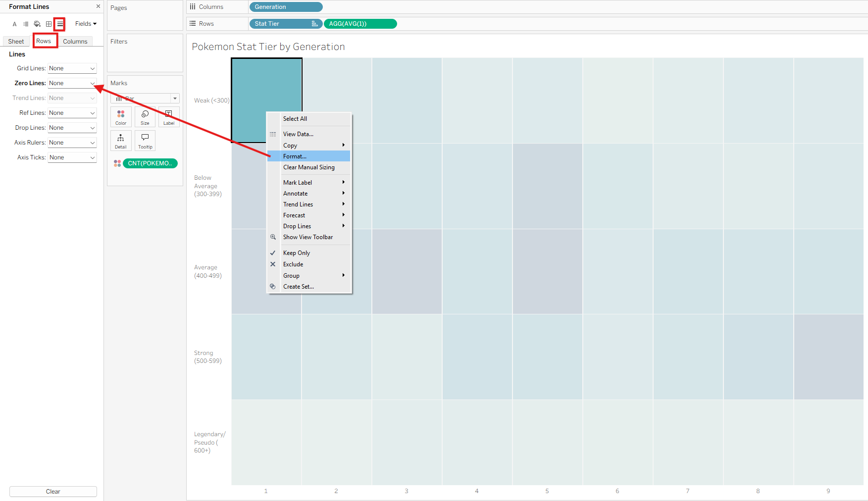
Task: Expand the Copy submenu
Action: tap(309, 146)
